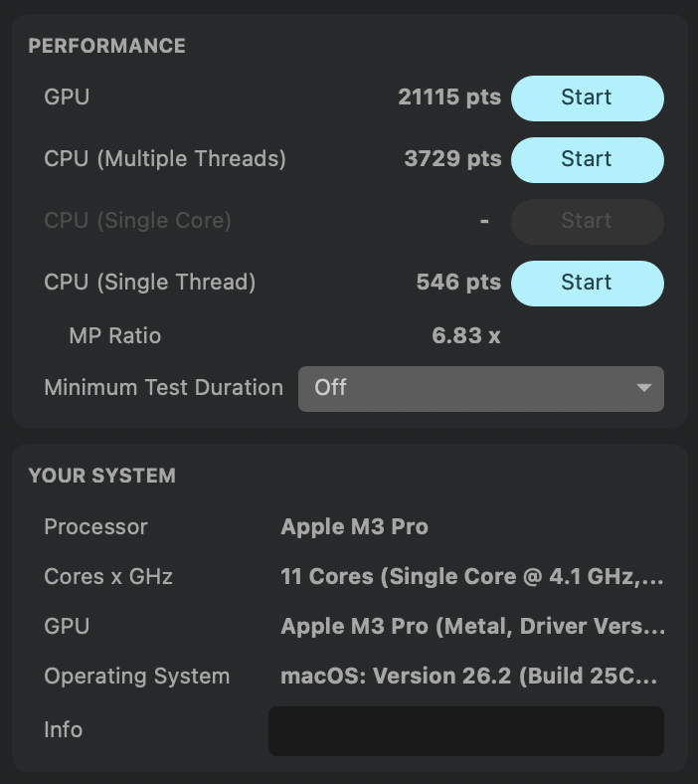The height and width of the screenshot is (784, 698).
Task: Click the truncated 11 Cores specification text
Action: (x=472, y=577)
